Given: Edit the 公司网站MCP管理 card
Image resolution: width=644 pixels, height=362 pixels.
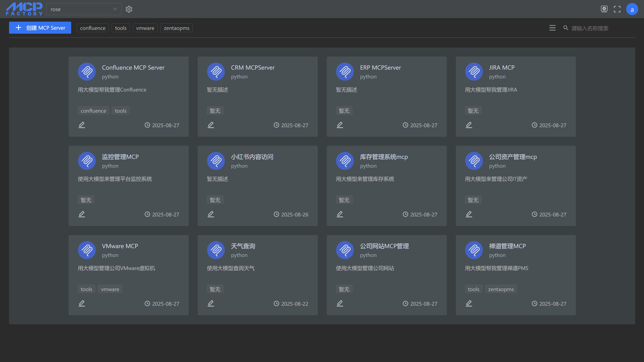Looking at the screenshot, I should pyautogui.click(x=340, y=303).
